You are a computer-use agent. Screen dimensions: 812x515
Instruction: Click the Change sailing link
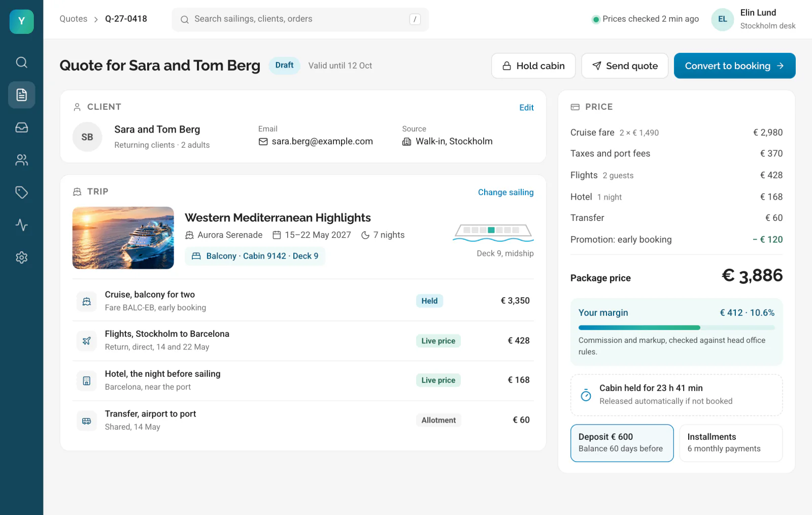coord(505,192)
